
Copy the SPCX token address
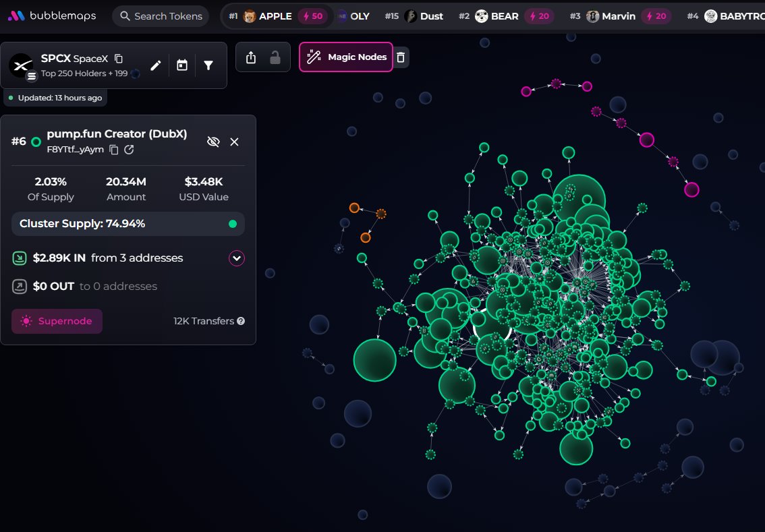[x=119, y=59]
